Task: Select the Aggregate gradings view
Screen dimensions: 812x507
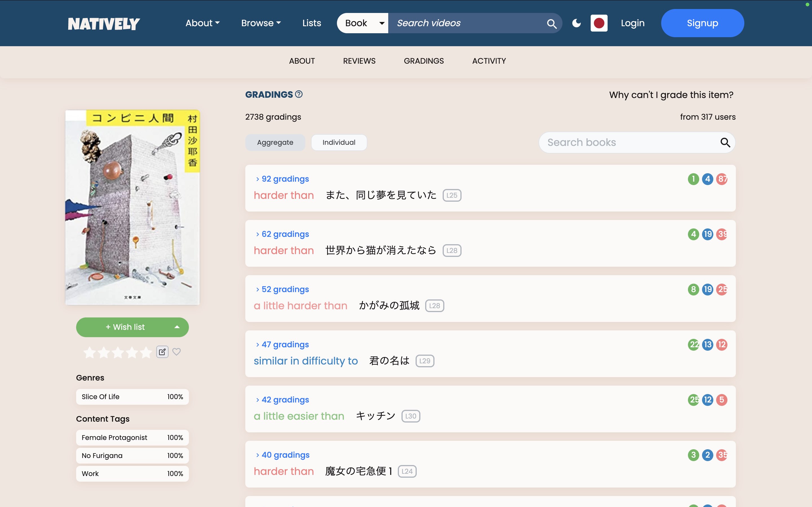Action: point(275,142)
